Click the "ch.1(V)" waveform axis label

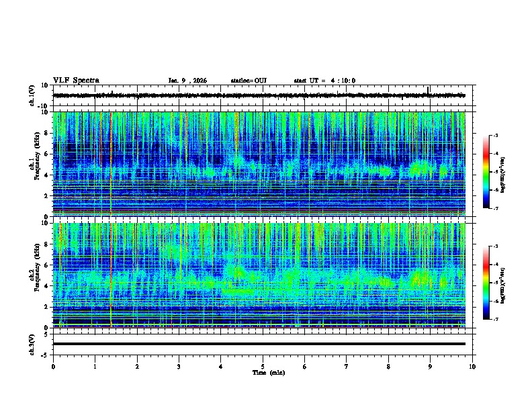pos(32,95)
